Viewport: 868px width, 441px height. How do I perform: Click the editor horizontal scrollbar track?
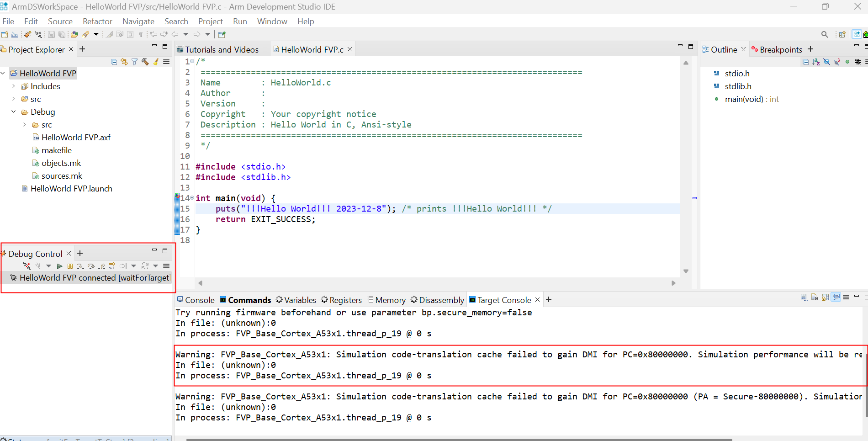(436, 283)
